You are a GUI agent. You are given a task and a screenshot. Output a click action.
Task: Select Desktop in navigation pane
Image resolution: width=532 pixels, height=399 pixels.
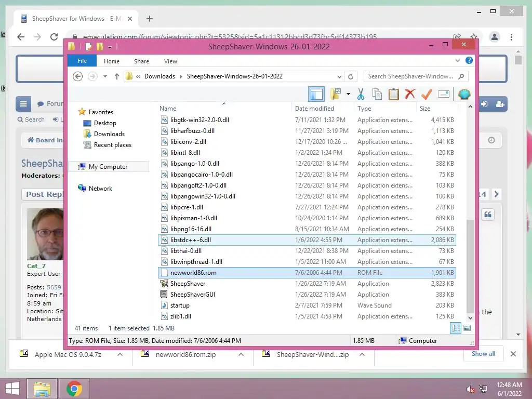[x=105, y=123]
